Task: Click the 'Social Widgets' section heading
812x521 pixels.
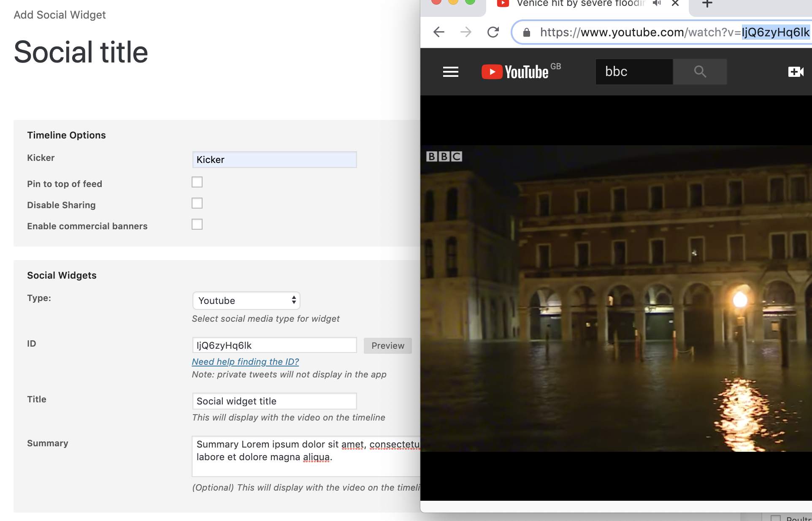Action: click(x=62, y=275)
